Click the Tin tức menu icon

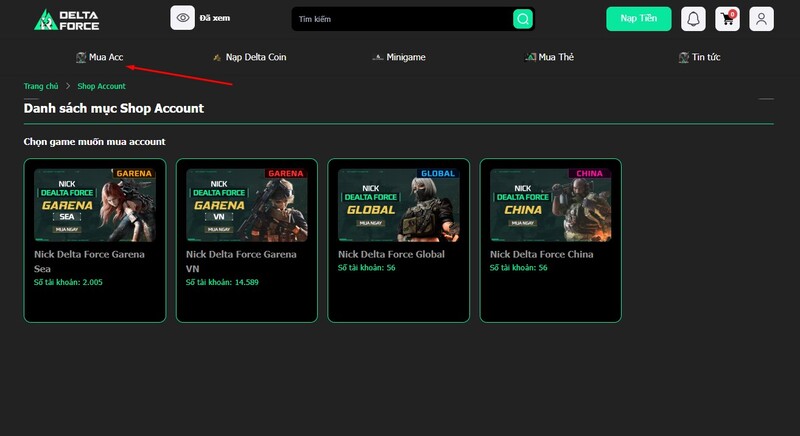(684, 58)
